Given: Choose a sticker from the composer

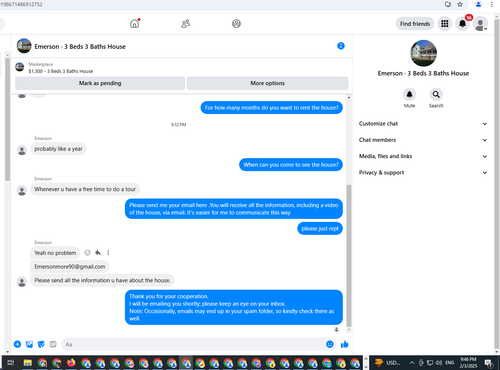Looking at the screenshot, I should click(41, 344).
